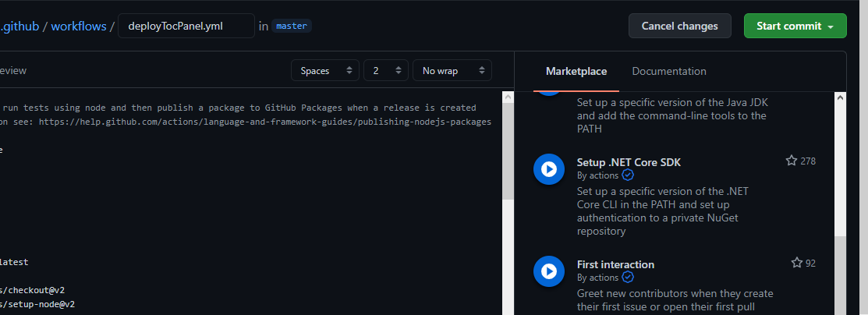Click the 'Greet new contributors' description text
The image size is (868, 315).
click(x=675, y=299)
